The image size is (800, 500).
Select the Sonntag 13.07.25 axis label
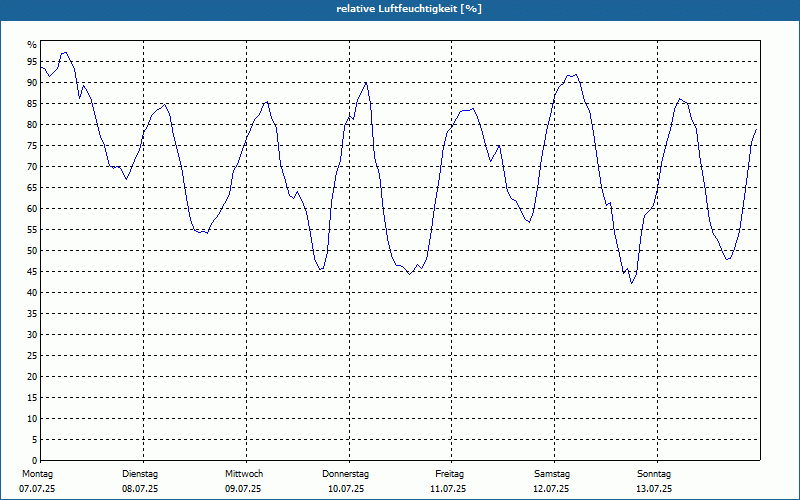[x=654, y=481]
